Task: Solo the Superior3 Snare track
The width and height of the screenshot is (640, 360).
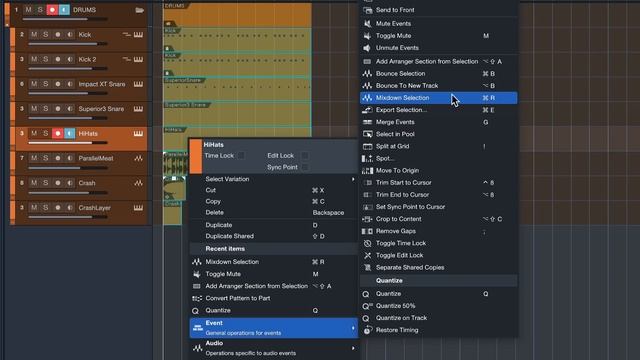Action: point(45,109)
